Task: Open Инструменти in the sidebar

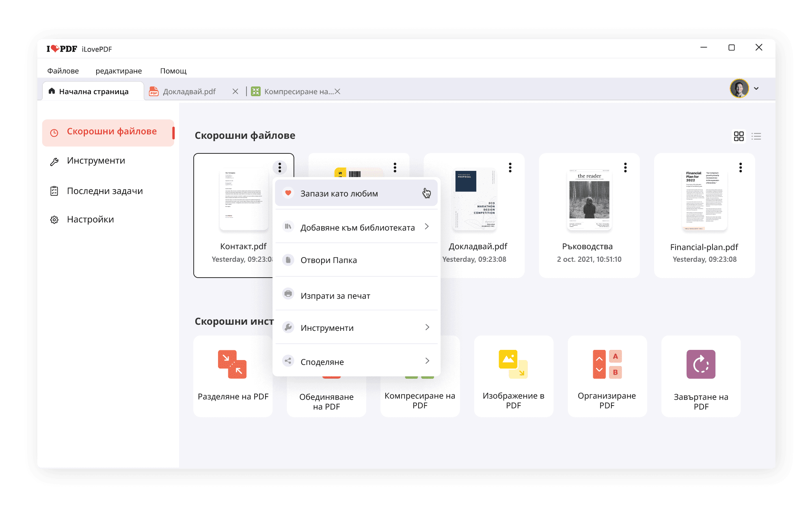Action: coord(96,161)
